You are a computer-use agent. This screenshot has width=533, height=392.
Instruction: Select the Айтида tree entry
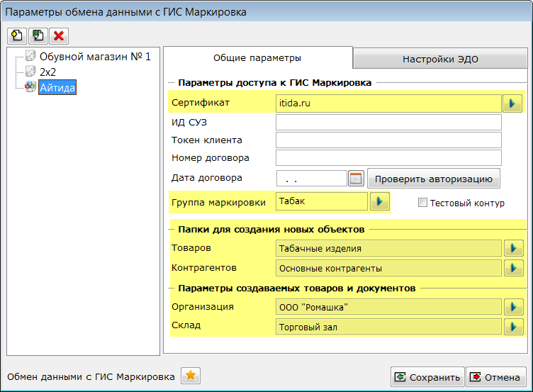[x=57, y=87]
